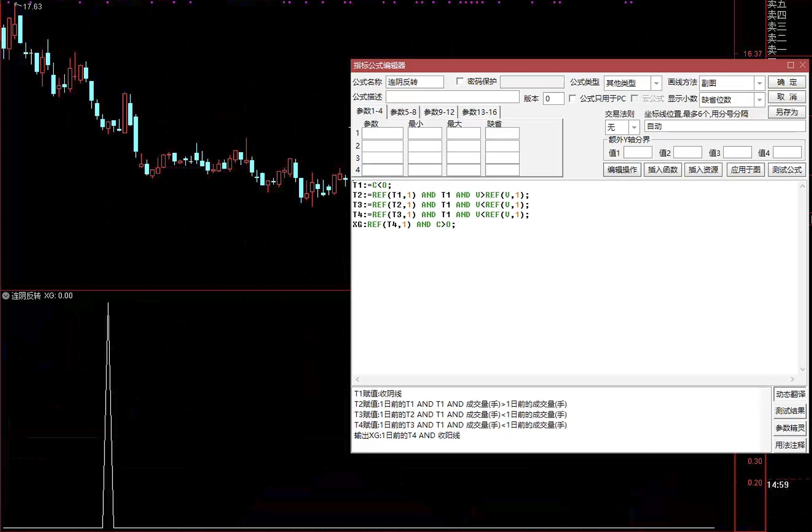Click the 值2 Y-axis boundary field
Screen dimensions: 812x532
(687, 152)
